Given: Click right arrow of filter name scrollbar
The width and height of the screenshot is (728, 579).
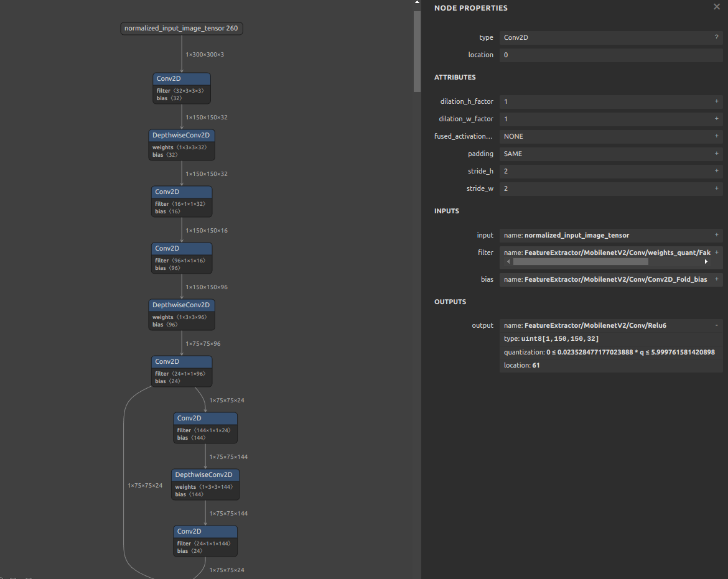Looking at the screenshot, I should 706,262.
